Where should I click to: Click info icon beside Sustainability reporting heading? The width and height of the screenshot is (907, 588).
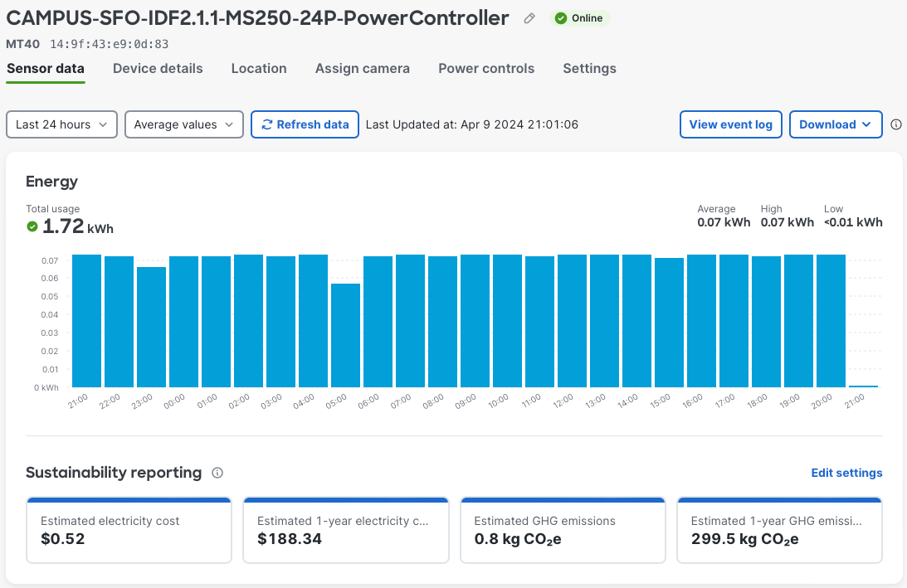pos(217,473)
